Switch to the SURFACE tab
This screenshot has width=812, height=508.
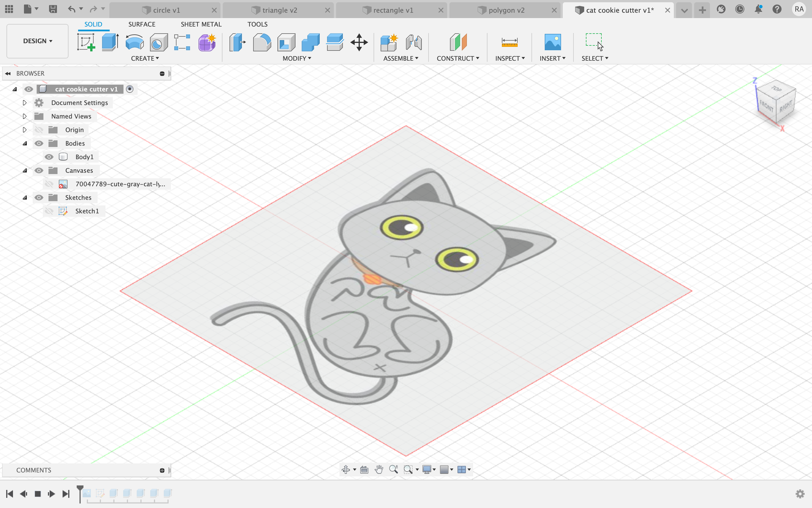point(142,24)
